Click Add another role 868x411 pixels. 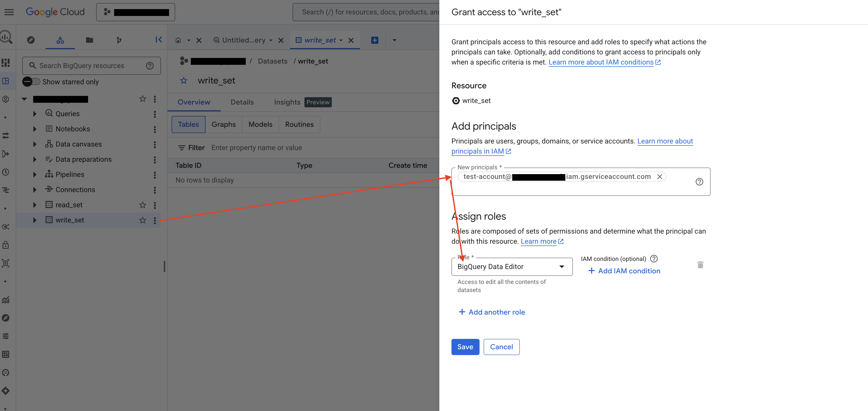492,312
